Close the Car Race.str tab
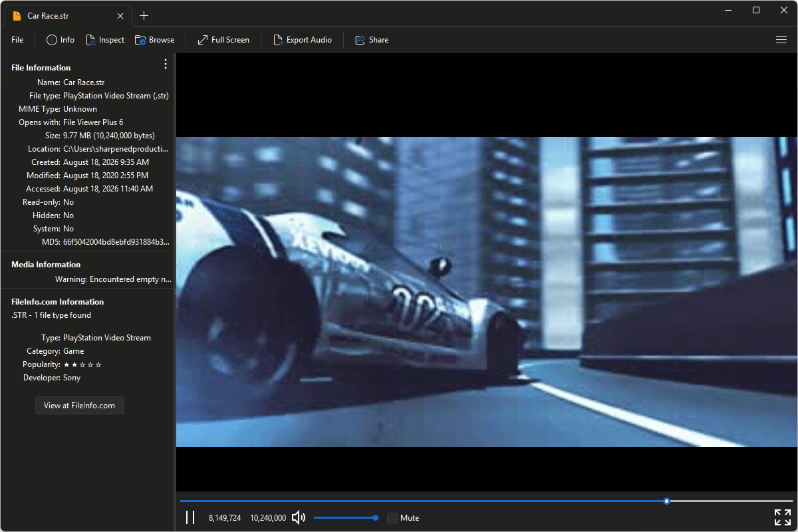 (x=120, y=15)
